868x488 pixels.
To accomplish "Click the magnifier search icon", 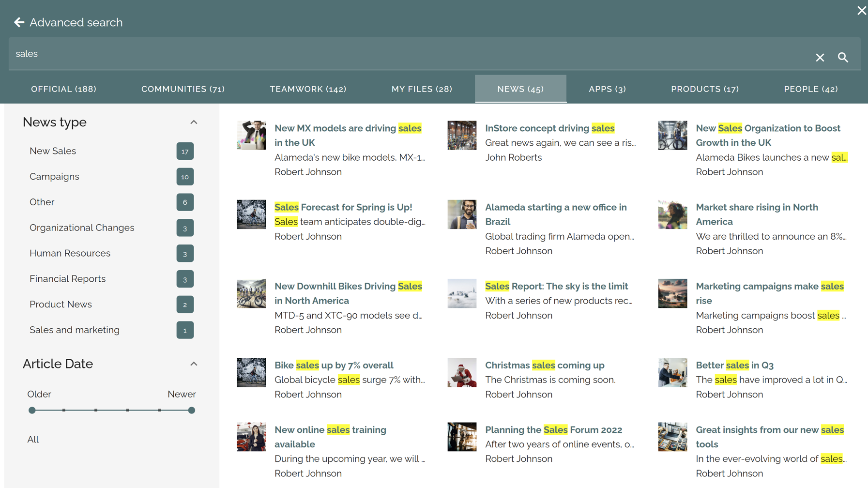I will pyautogui.click(x=843, y=58).
